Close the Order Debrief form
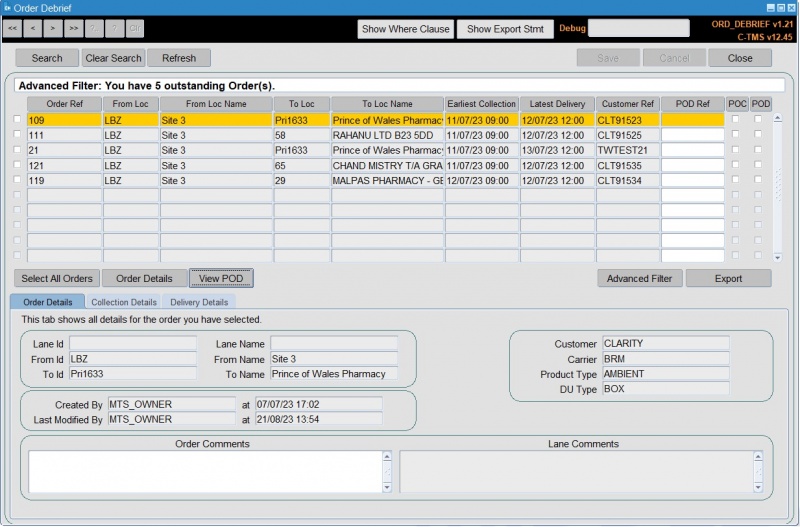Viewport: 800px width, 527px height. click(740, 58)
